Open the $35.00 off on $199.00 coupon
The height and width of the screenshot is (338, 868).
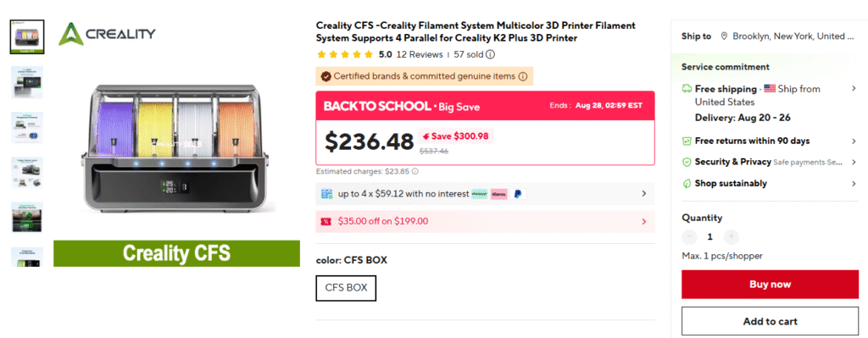click(485, 221)
